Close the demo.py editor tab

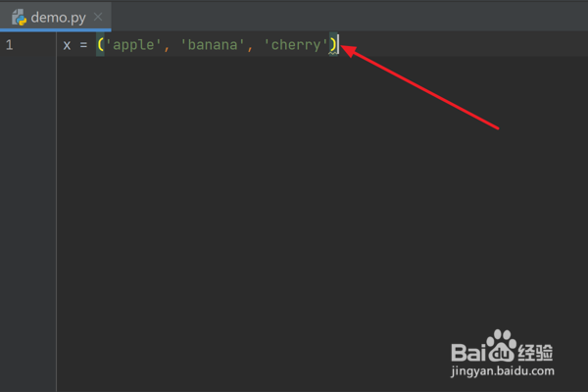point(98,17)
